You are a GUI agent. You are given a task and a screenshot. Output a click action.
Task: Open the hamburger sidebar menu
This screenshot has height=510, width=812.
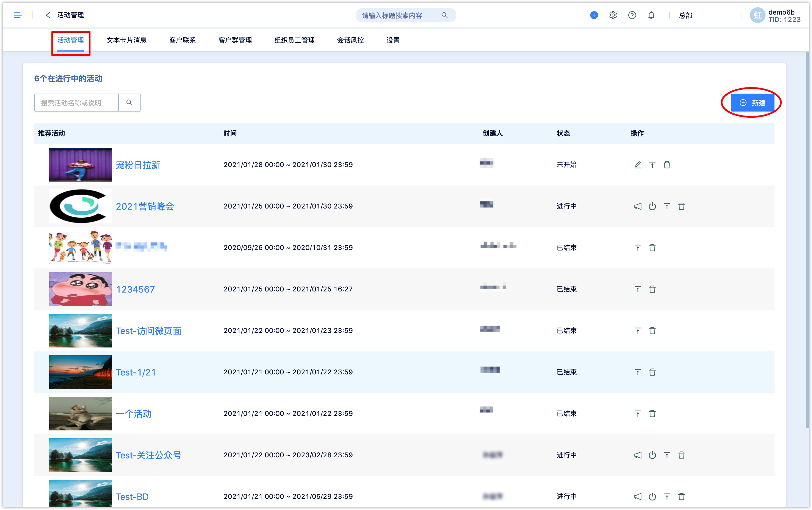18,15
